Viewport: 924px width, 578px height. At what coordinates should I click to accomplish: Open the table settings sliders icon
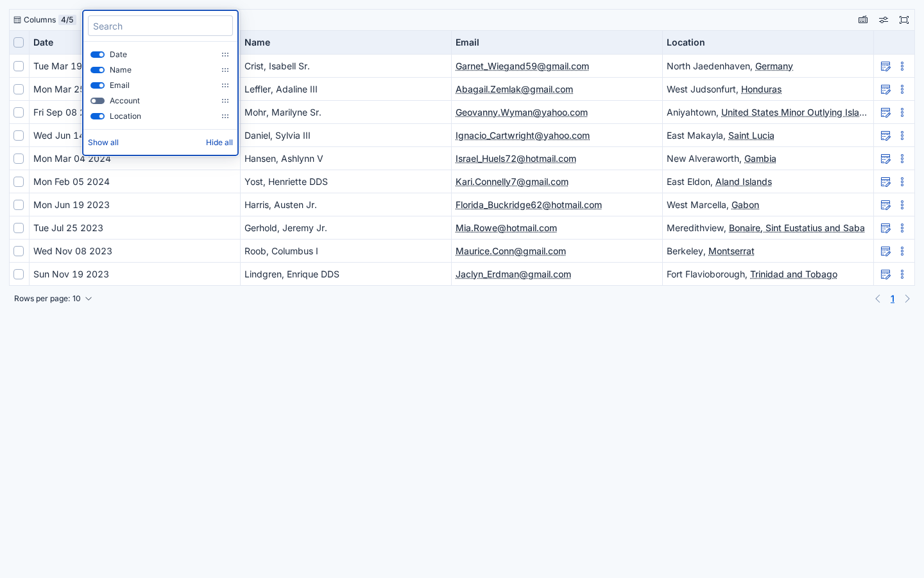pos(884,20)
